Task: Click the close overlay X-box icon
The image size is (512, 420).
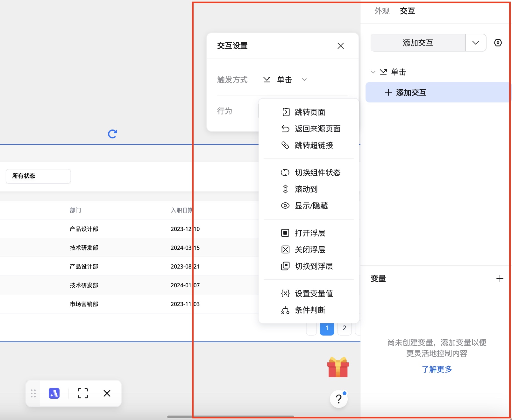Action: (x=285, y=249)
